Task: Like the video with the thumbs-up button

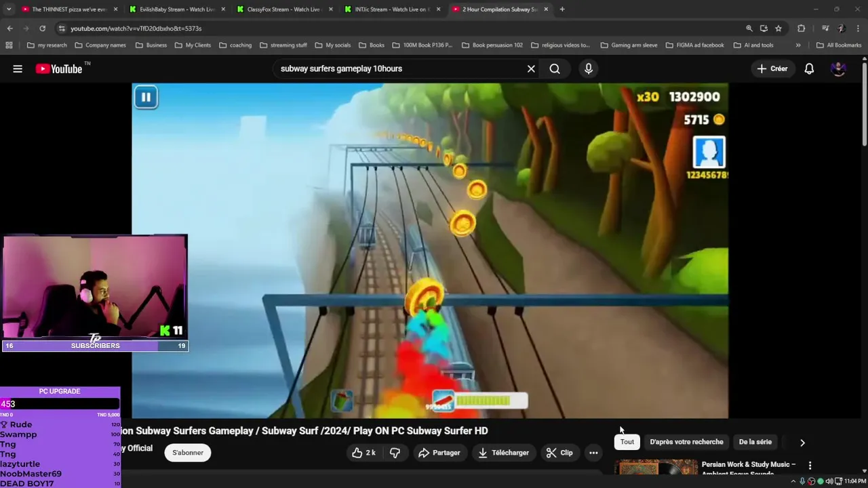Action: pyautogui.click(x=363, y=453)
